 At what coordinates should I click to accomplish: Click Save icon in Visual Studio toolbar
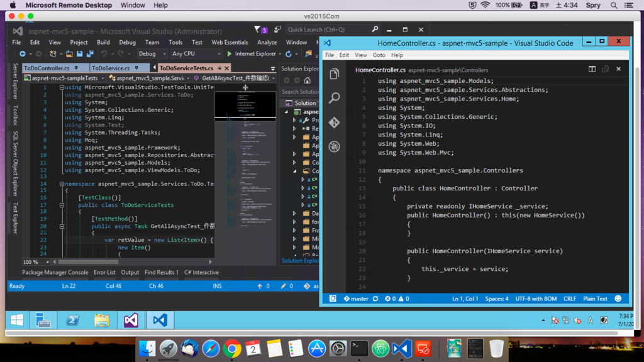[x=80, y=54]
